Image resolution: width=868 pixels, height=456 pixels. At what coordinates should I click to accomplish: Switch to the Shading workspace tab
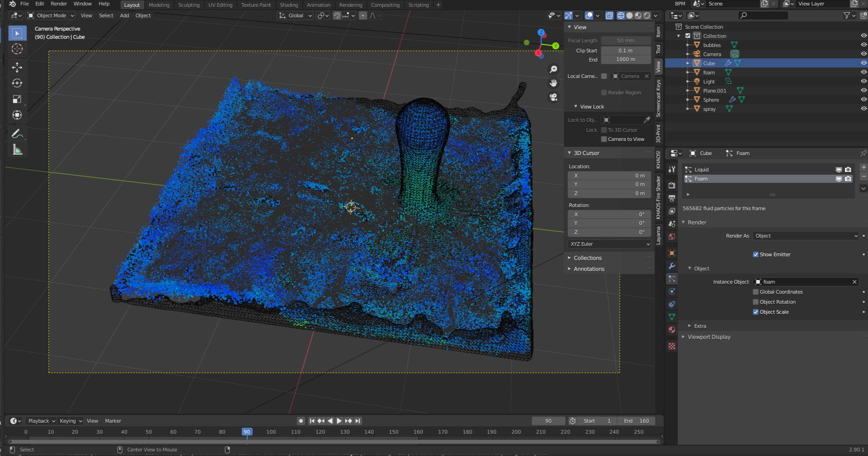289,5
